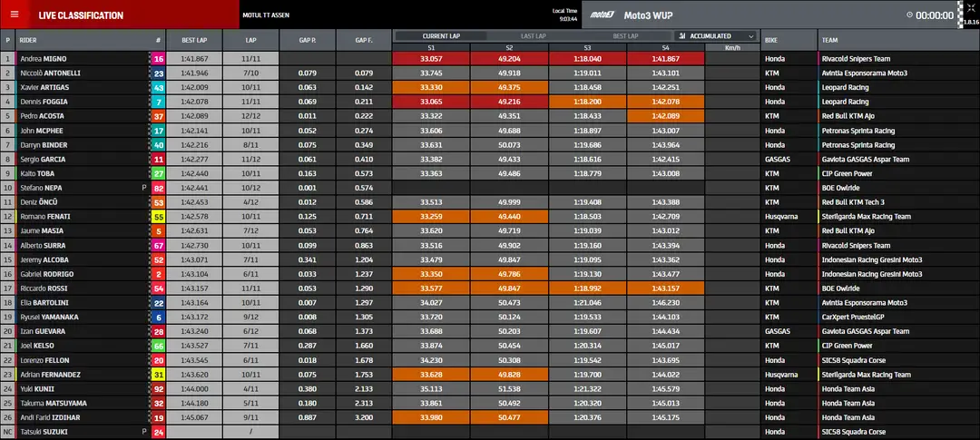Click number badge 23 of Antonelli
980x440 pixels.
(x=158, y=73)
